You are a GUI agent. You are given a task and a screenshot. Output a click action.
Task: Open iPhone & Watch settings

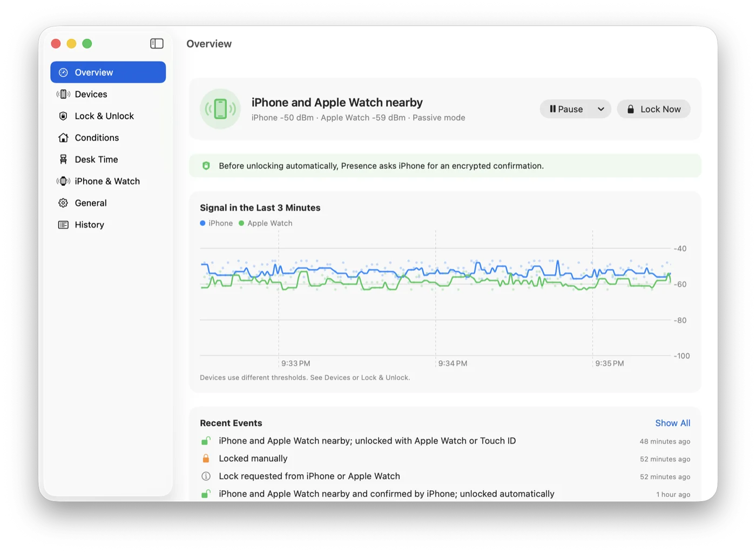[x=108, y=181]
